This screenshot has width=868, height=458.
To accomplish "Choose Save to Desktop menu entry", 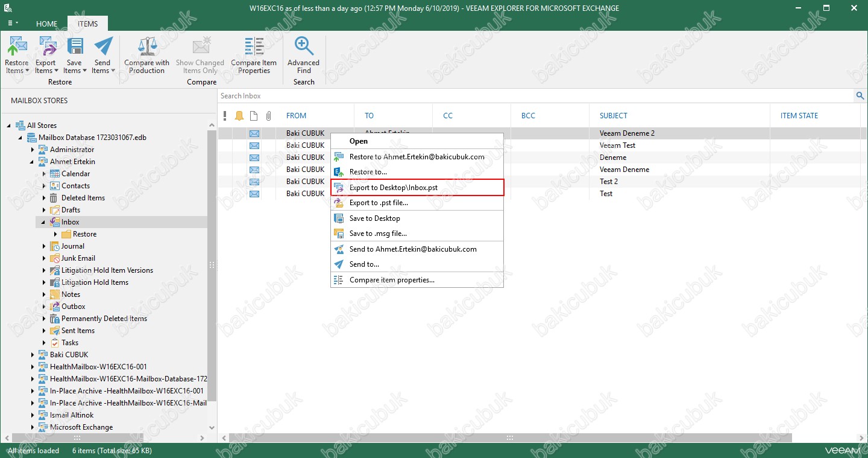I will pos(417,218).
